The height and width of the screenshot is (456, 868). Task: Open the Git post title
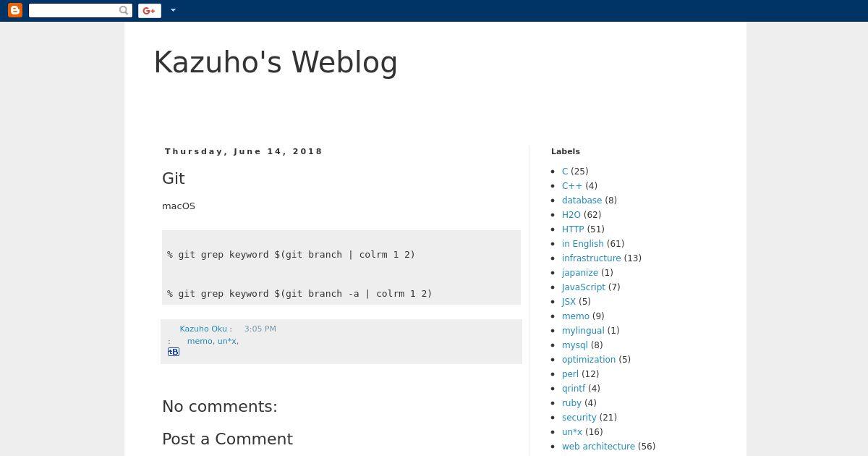pos(174,178)
